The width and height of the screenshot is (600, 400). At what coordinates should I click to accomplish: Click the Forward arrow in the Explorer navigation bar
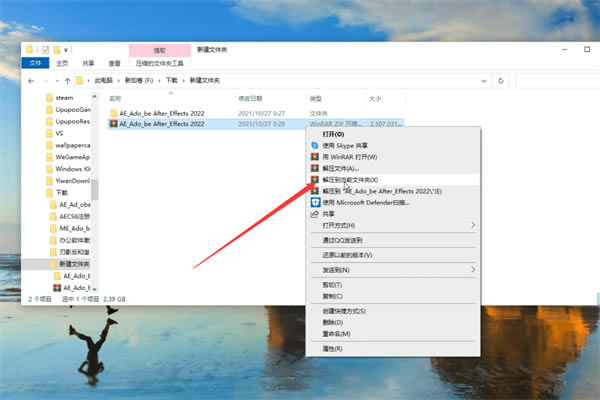click(x=46, y=81)
